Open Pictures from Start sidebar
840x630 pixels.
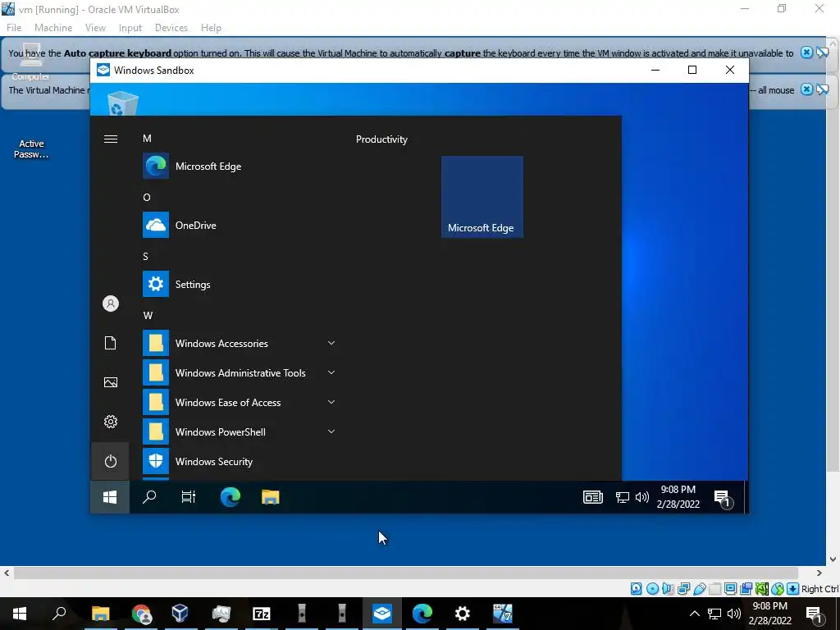click(x=111, y=382)
